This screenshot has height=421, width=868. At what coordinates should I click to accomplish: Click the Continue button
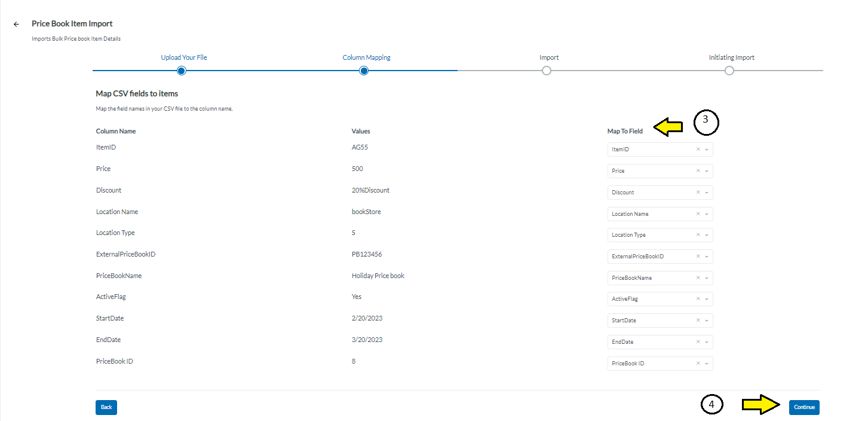[x=804, y=407]
